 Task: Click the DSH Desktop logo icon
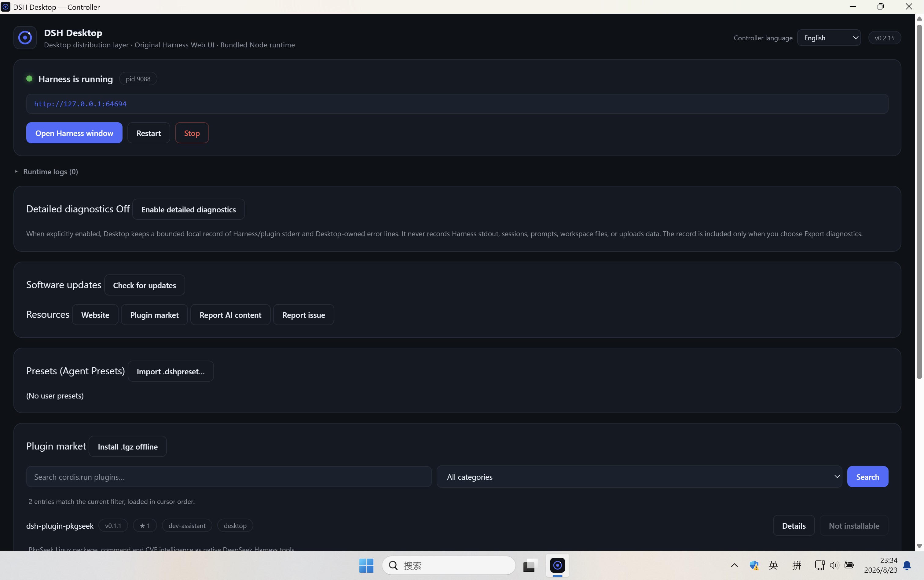(x=25, y=38)
